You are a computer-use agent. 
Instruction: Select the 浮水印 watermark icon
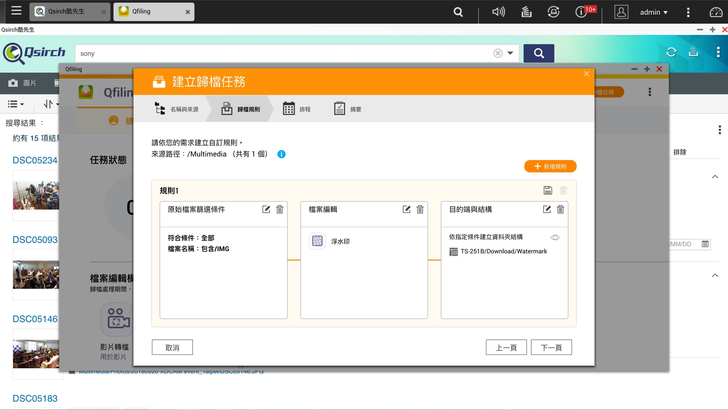coord(317,241)
